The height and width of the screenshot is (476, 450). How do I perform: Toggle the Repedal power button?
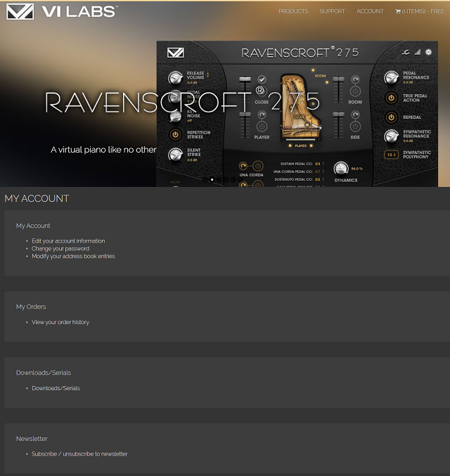[391, 117]
